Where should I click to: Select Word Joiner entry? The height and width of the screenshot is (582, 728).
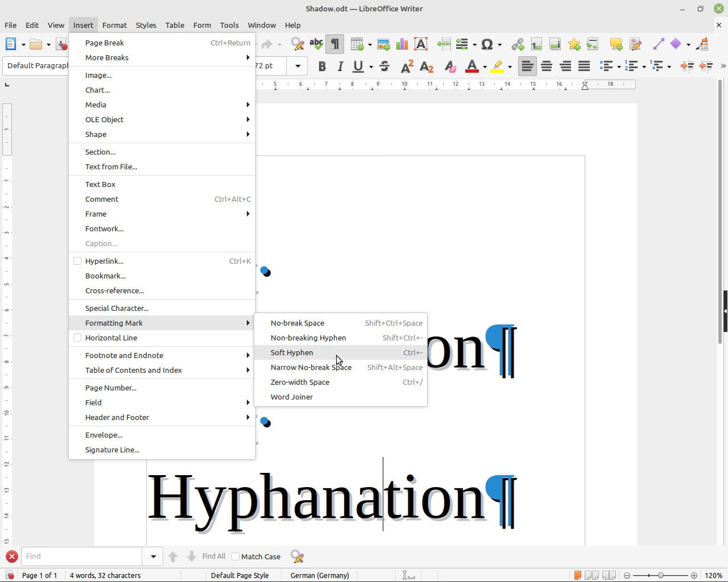[x=341, y=397]
